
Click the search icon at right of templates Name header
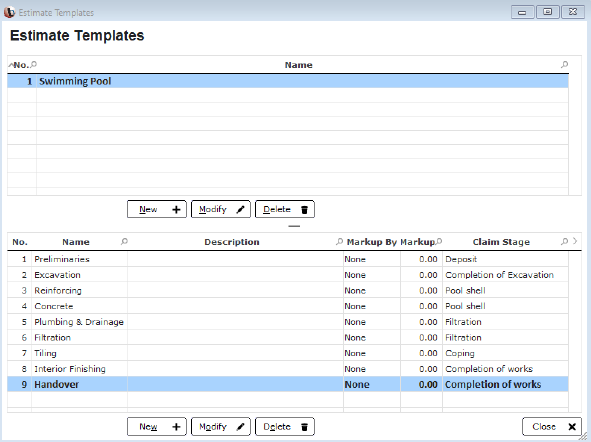(564, 64)
